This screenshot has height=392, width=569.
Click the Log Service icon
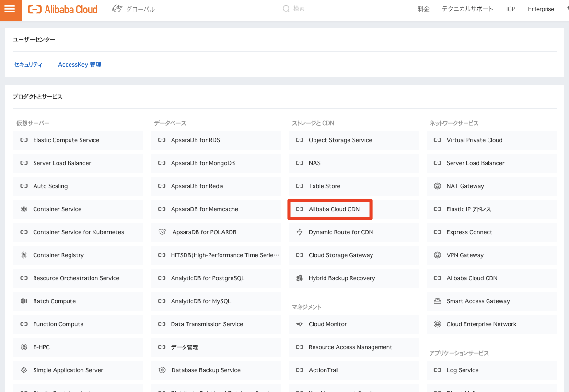[437, 370]
